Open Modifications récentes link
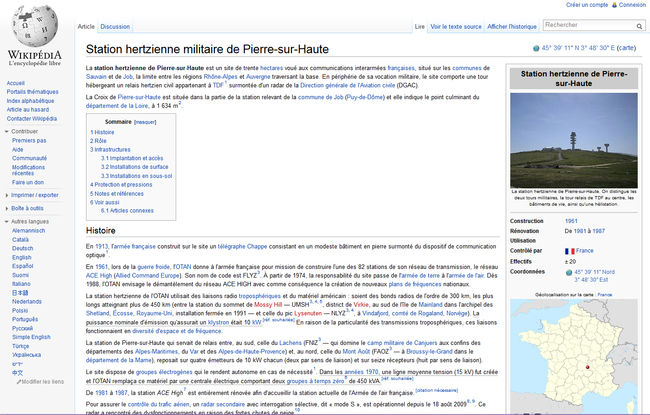 pyautogui.click(x=28, y=170)
